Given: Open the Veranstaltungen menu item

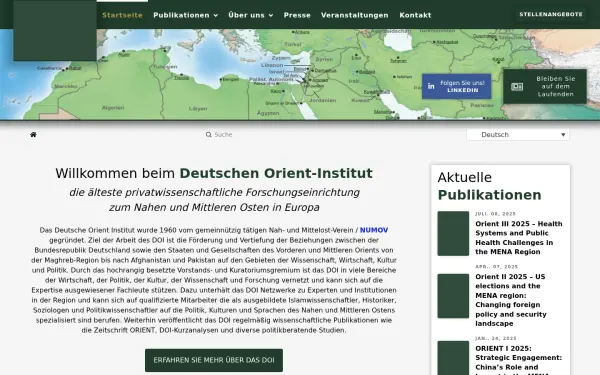Looking at the screenshot, I should [355, 15].
